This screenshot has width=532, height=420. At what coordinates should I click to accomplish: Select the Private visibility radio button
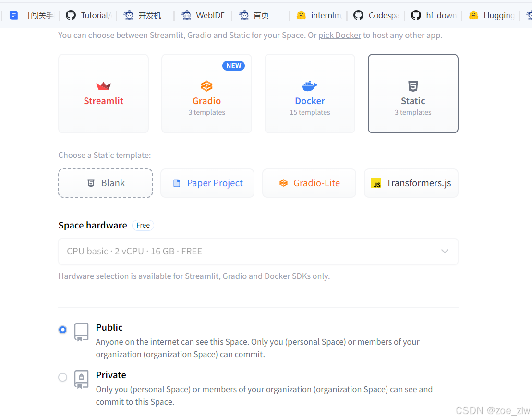(63, 377)
